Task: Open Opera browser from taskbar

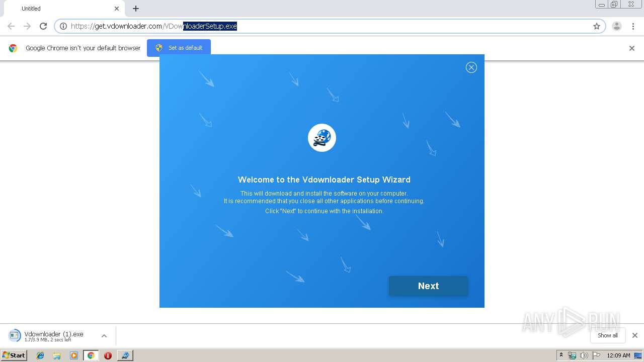Action: click(x=108, y=355)
